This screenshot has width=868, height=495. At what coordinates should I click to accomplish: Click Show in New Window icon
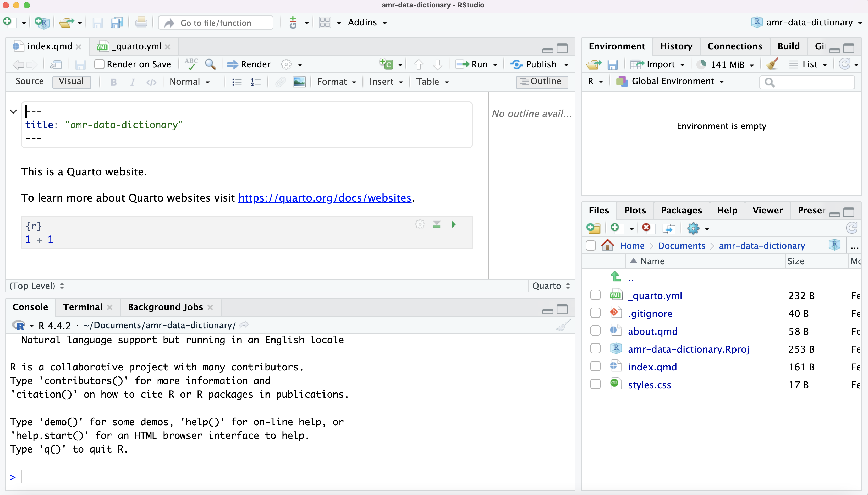[x=56, y=64]
